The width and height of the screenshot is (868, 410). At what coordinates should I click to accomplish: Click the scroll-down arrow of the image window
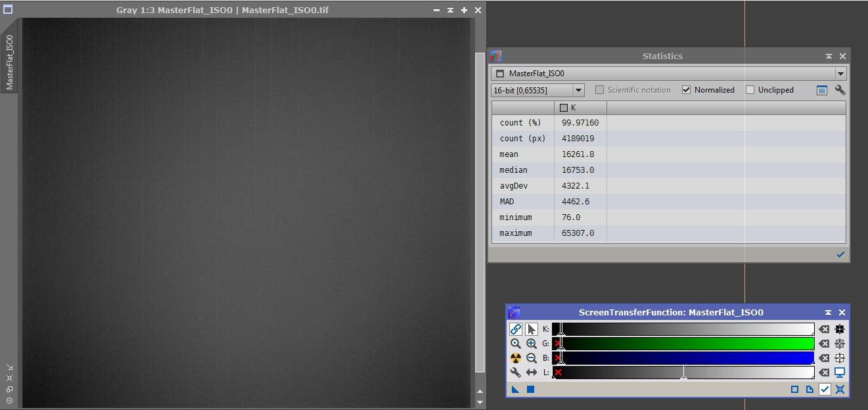(x=480, y=401)
